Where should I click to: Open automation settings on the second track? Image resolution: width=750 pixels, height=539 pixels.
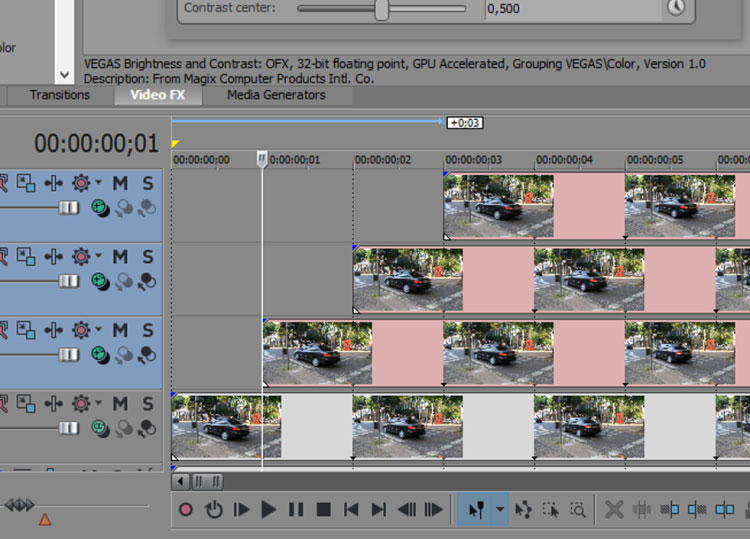(54, 257)
